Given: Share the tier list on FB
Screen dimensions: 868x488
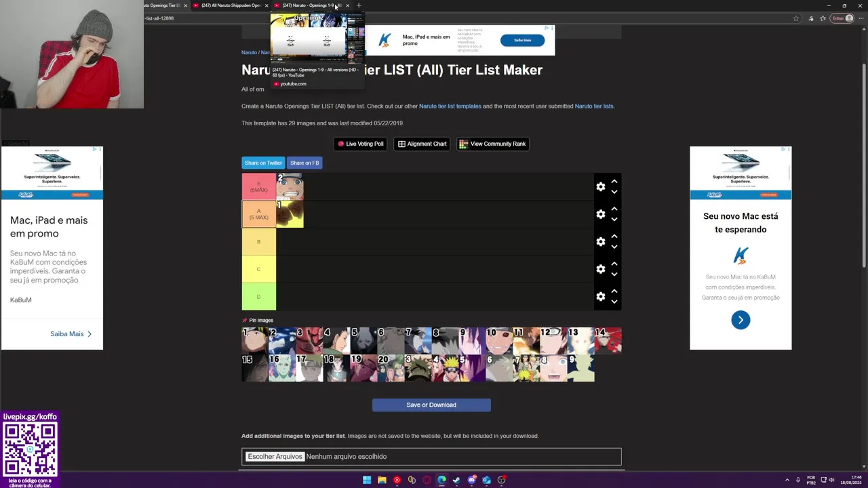Looking at the screenshot, I should click(x=304, y=163).
